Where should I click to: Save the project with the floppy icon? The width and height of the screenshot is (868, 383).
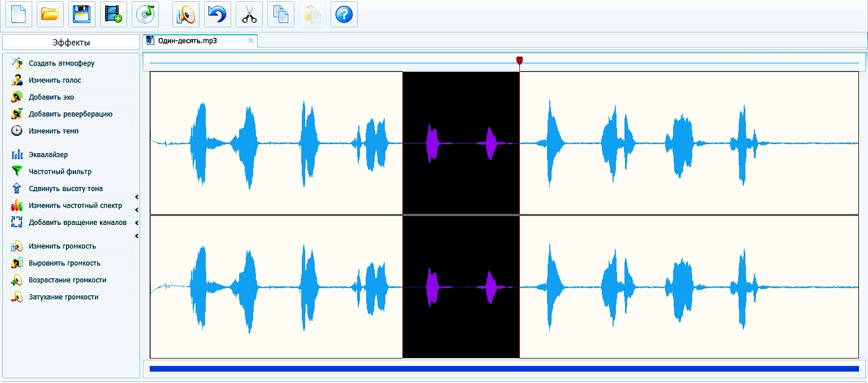[82, 14]
